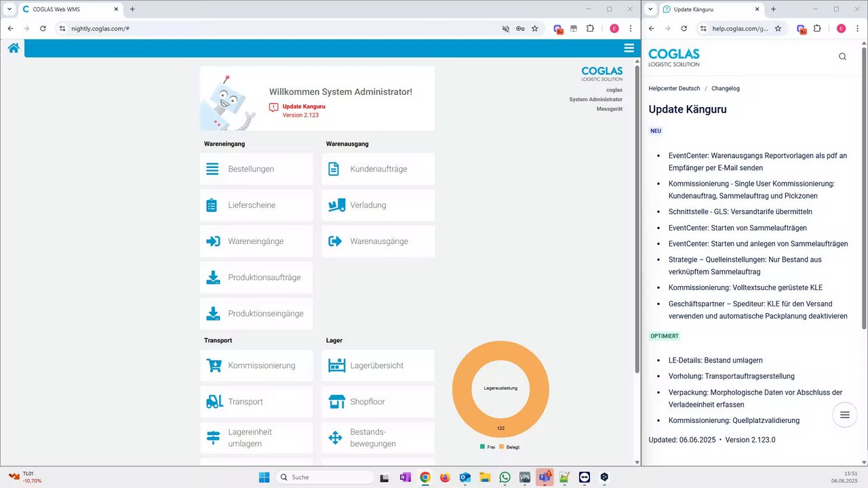Open OneNote from taskbar
The image size is (868, 488).
click(405, 477)
